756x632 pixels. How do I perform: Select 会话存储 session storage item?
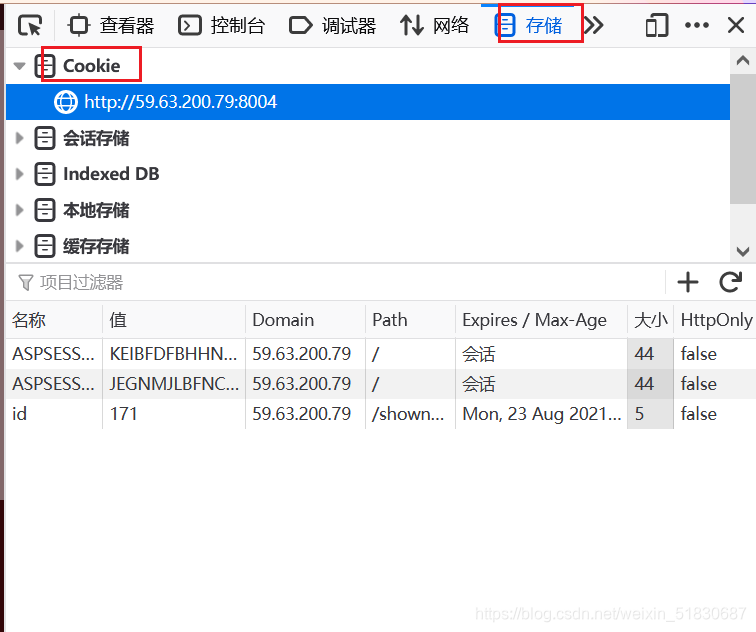coord(96,138)
